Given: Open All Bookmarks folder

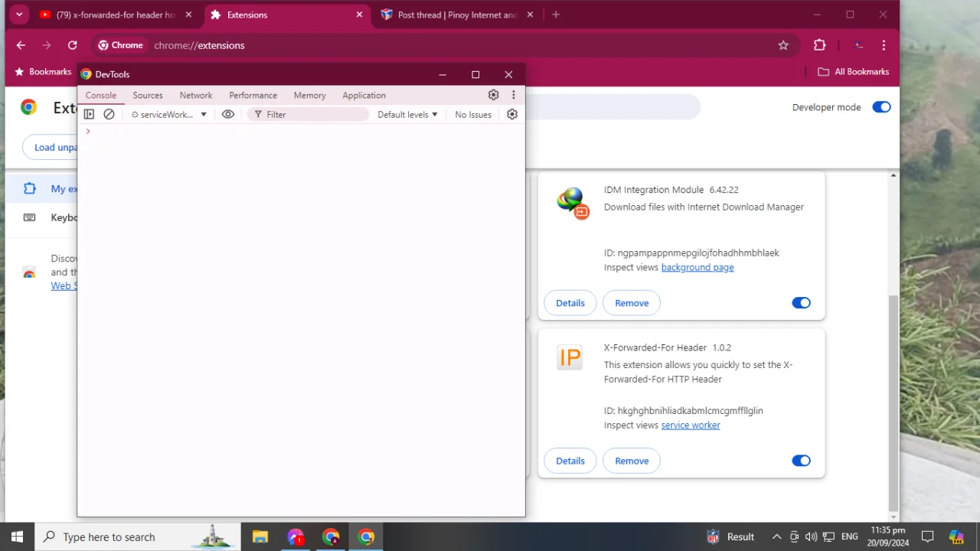Looking at the screenshot, I should [854, 72].
